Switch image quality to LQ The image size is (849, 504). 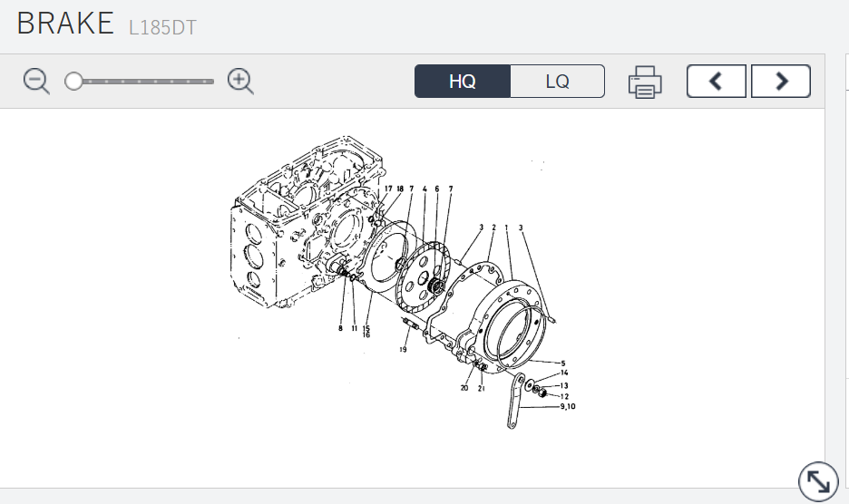tap(557, 82)
